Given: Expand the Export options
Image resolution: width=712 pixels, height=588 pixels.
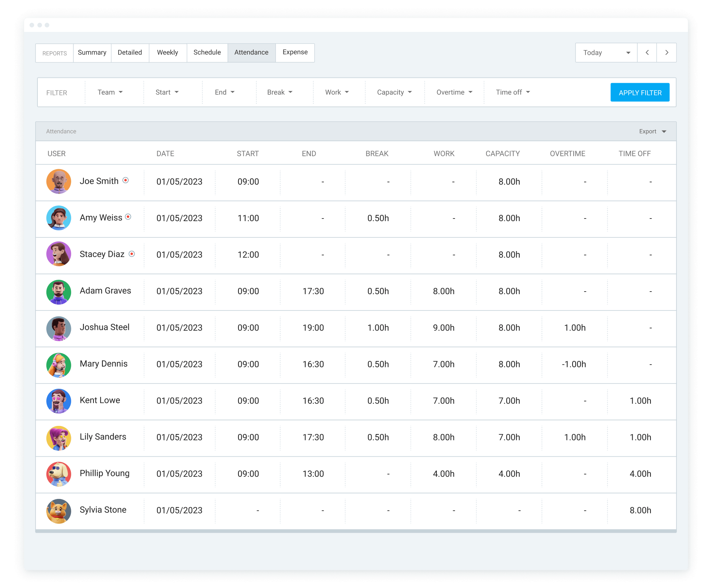Looking at the screenshot, I should click(652, 131).
